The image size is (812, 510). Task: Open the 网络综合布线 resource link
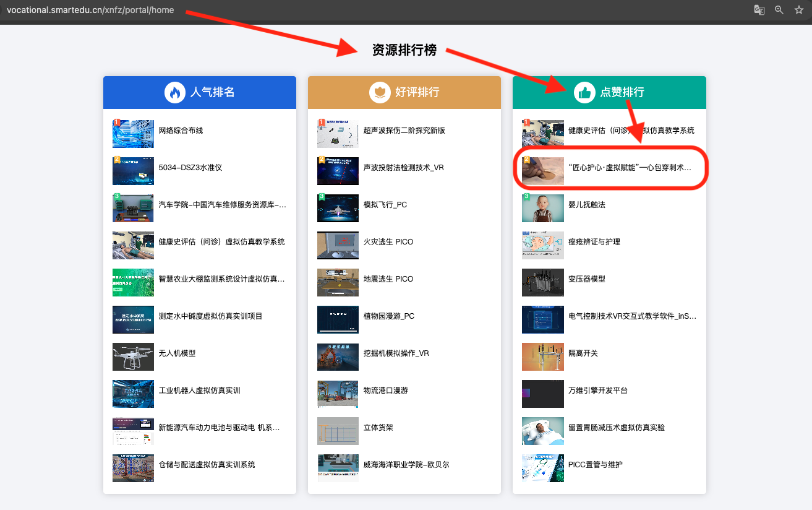[x=181, y=131]
